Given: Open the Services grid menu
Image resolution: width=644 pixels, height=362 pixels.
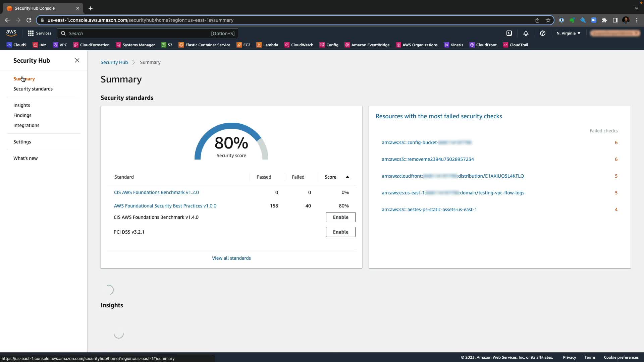Looking at the screenshot, I should (x=40, y=33).
